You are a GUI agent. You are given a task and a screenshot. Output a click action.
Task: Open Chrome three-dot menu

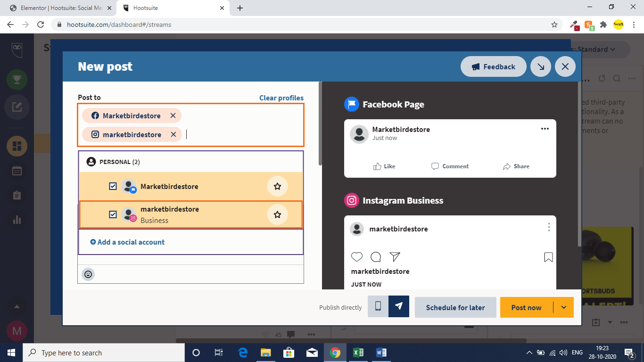pyautogui.click(x=634, y=25)
